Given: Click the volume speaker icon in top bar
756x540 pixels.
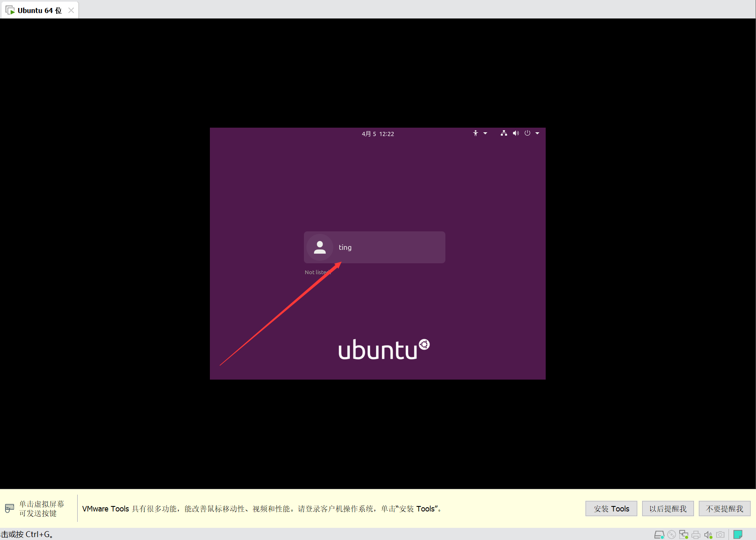Looking at the screenshot, I should pos(516,133).
